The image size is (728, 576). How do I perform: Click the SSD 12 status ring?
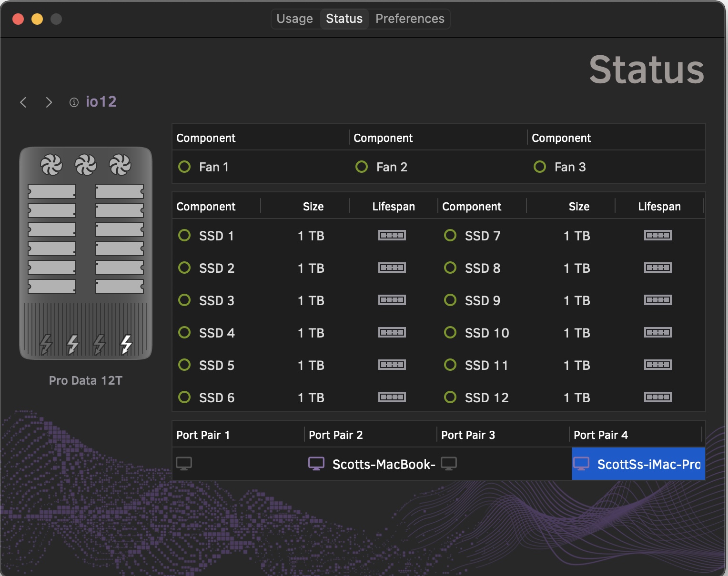tap(450, 397)
